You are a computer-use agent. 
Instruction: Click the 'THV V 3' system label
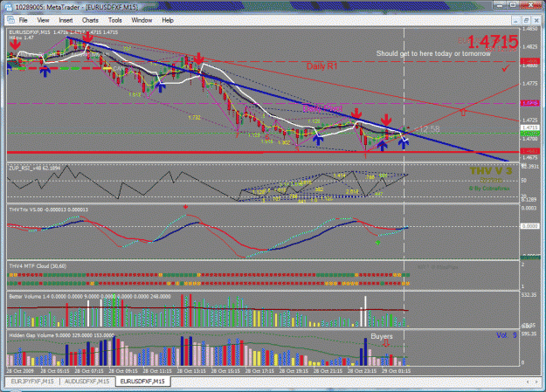click(491, 171)
